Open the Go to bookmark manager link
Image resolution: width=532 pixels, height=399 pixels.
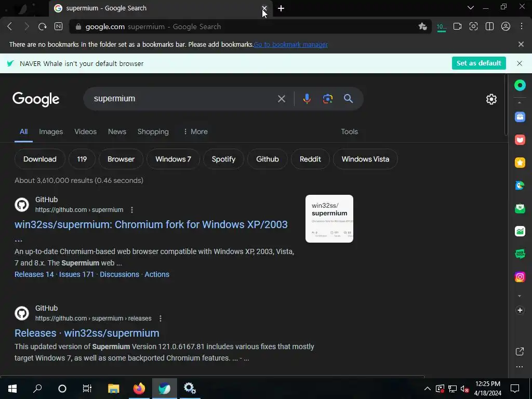pyautogui.click(x=291, y=45)
